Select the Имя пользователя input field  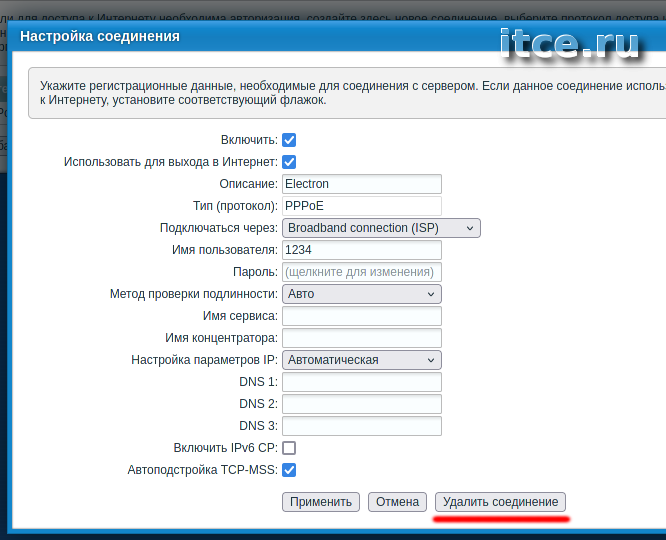(361, 250)
